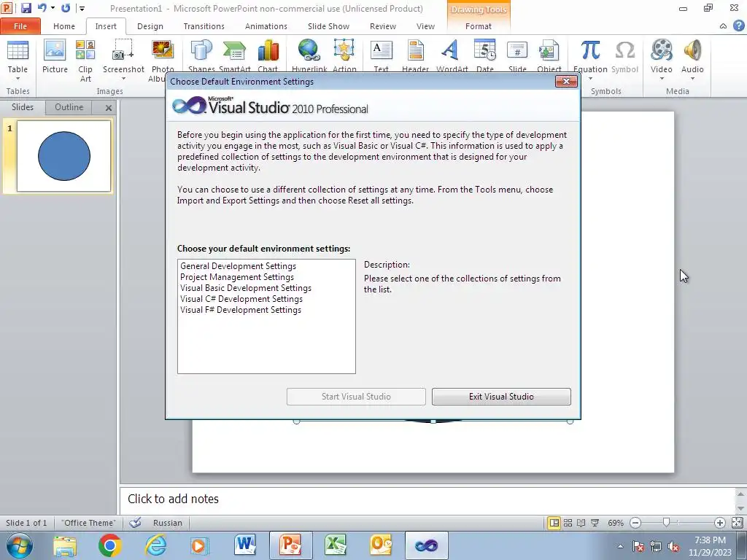
Task: Switch to Outline pane tab
Action: point(69,107)
